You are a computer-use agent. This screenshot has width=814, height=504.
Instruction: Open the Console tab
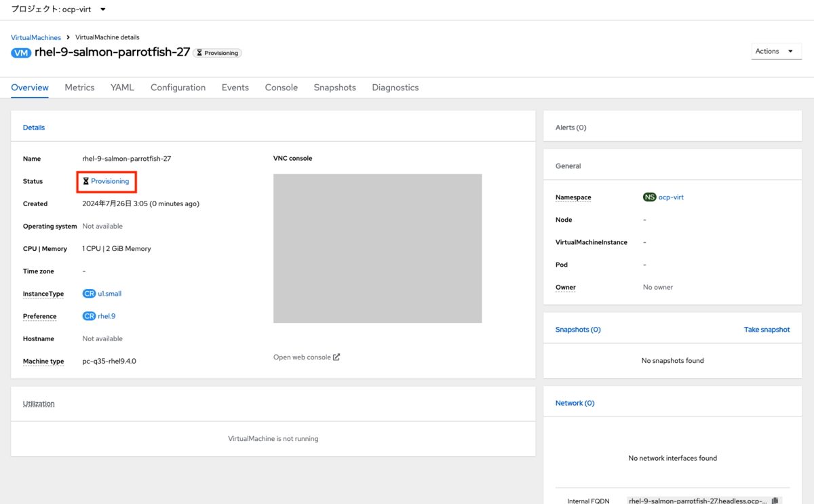pyautogui.click(x=282, y=88)
